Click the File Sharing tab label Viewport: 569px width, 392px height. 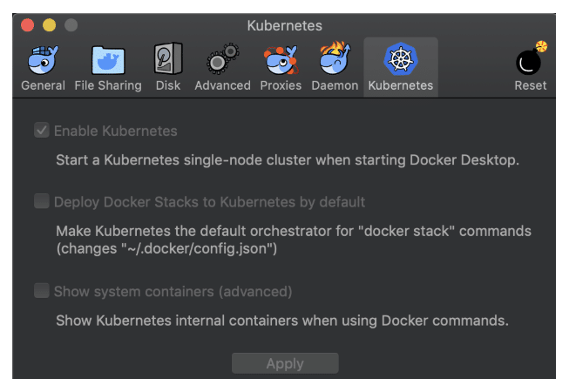(x=108, y=85)
